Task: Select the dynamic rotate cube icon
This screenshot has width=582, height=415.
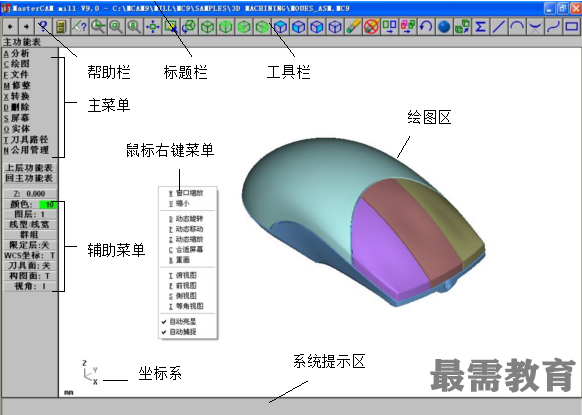Action: (x=189, y=27)
